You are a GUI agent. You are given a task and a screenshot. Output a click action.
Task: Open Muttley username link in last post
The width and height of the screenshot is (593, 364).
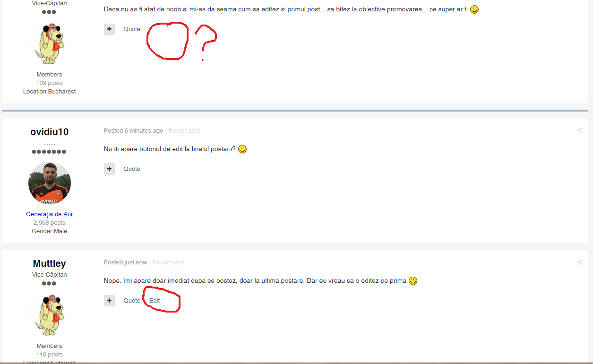[50, 264]
